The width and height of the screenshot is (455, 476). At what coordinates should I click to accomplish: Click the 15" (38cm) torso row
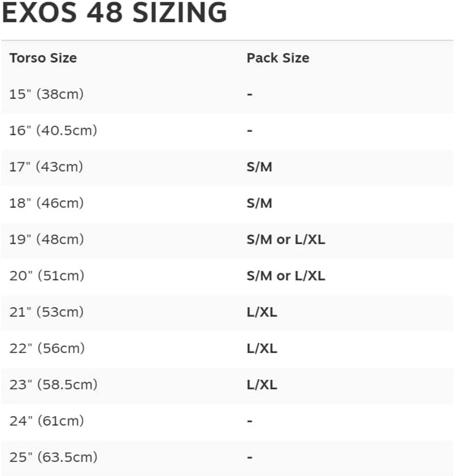(x=227, y=94)
